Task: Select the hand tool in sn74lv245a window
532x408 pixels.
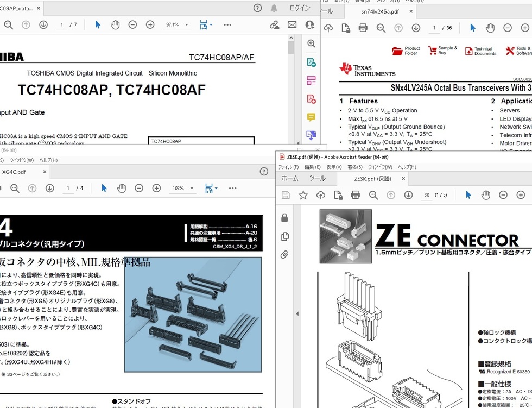Action: (x=490, y=28)
